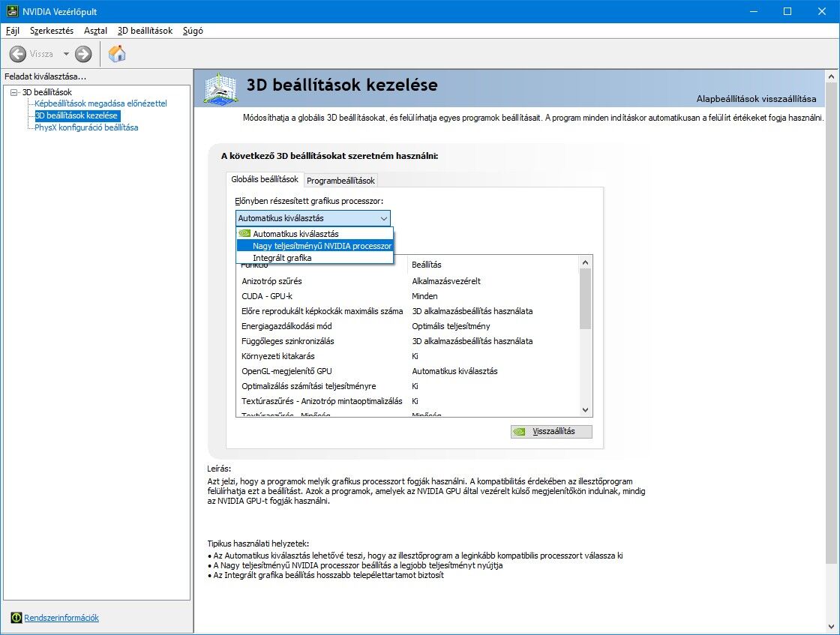
Task: Maximize the NVIDIA Vezérlőpult window
Action: coord(787,11)
